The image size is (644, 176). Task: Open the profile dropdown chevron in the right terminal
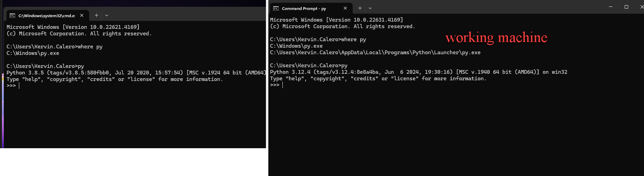coord(370,8)
